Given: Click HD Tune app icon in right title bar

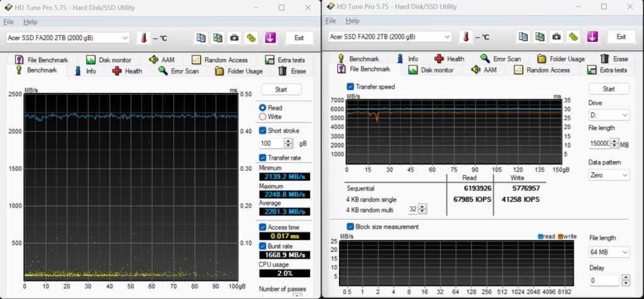Looking at the screenshot, I should click(331, 6).
